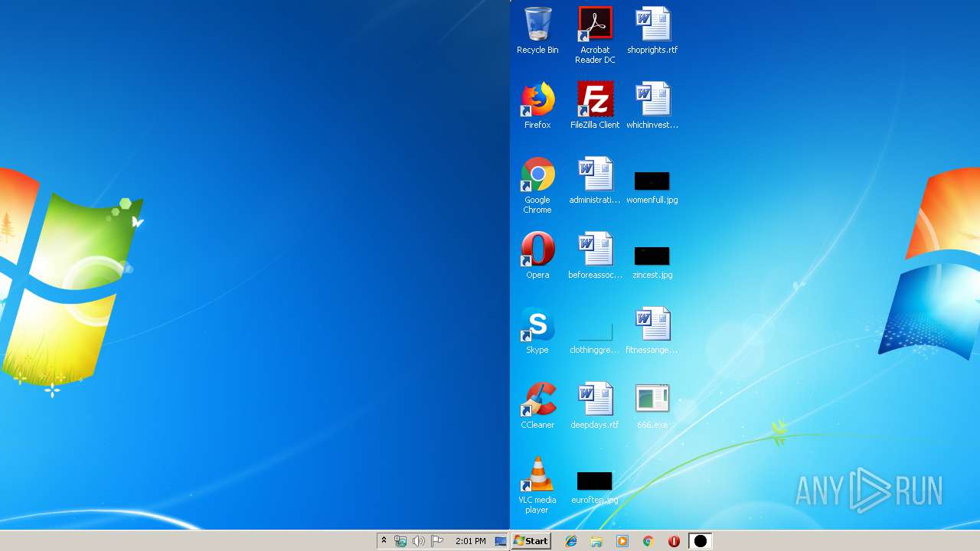Select the black circle taskbar item
Image resolution: width=980 pixels, height=551 pixels.
[700, 541]
